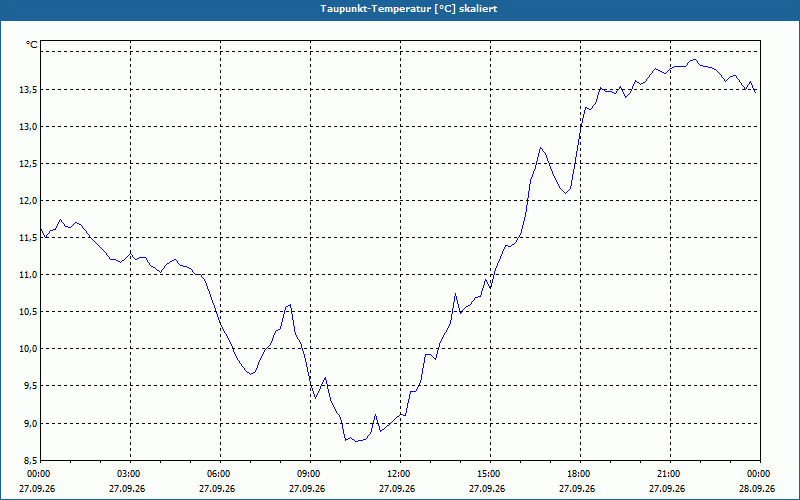Viewport: 800px width, 500px height.
Task: Select the 18:00 time axis marker
Action: coord(580,474)
